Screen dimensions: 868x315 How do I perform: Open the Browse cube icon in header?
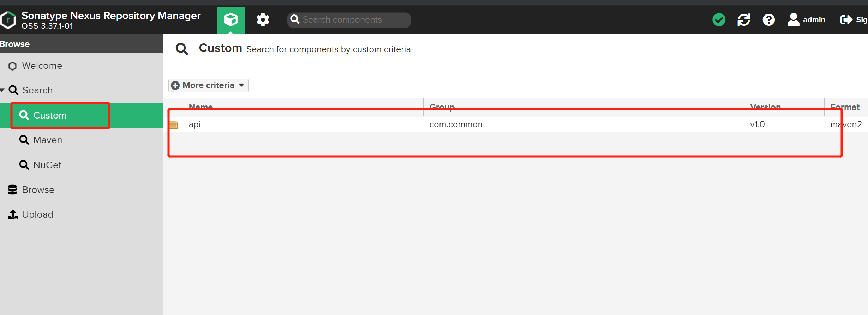[231, 20]
